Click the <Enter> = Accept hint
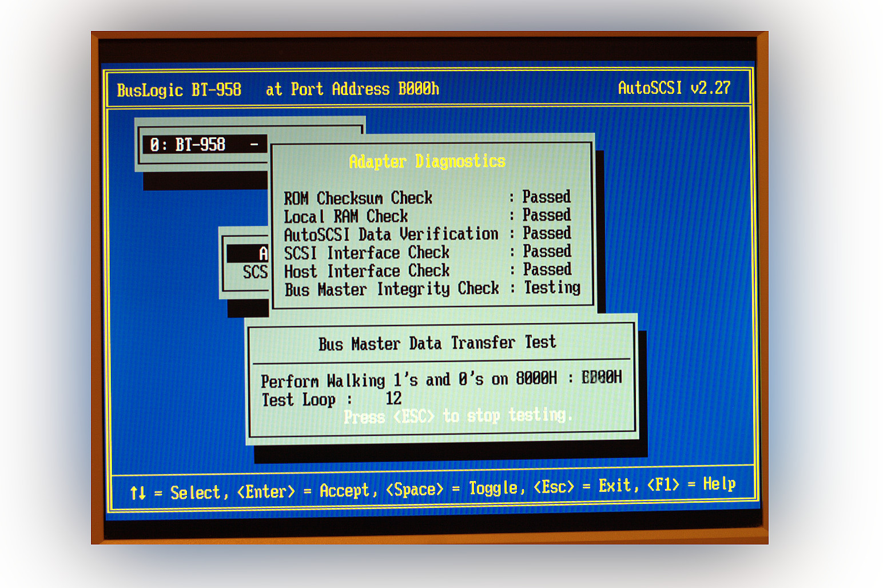 (x=307, y=491)
